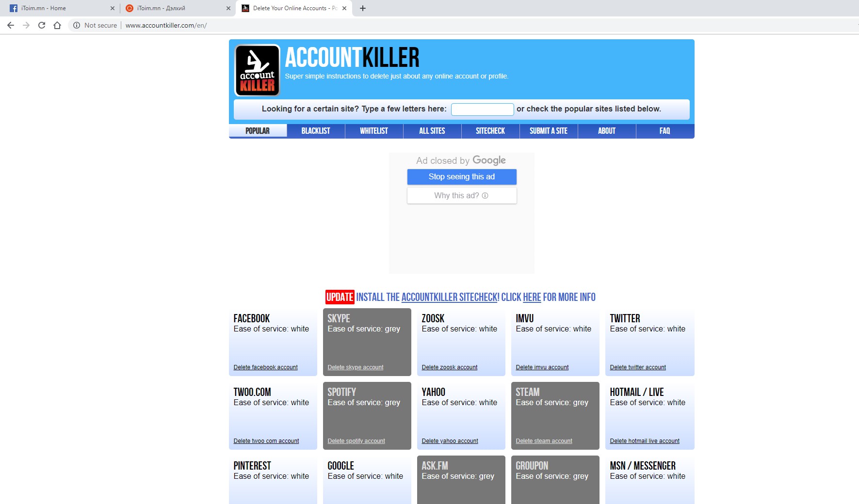Open the site info icon beside Not secure
The height and width of the screenshot is (504, 859).
[76, 25]
